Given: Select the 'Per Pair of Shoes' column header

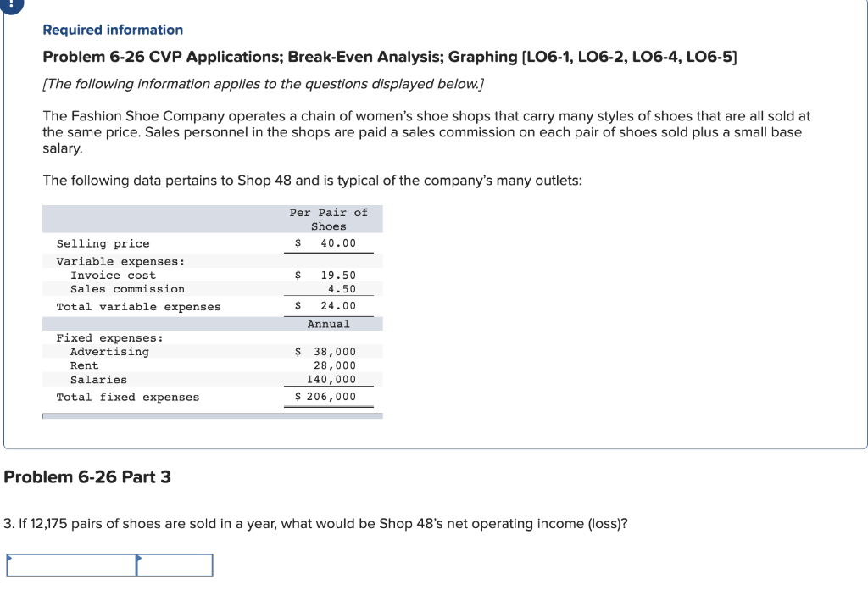Looking at the screenshot, I should (331, 219).
